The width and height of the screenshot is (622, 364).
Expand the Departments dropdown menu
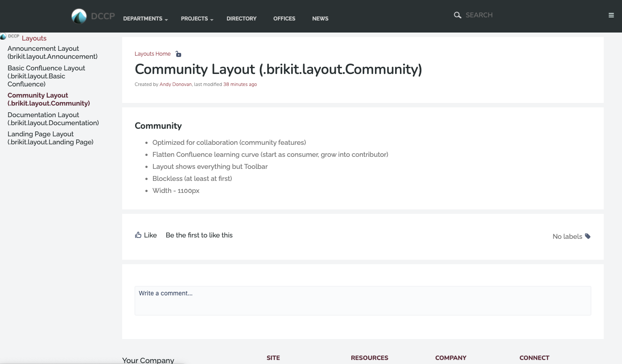145,19
